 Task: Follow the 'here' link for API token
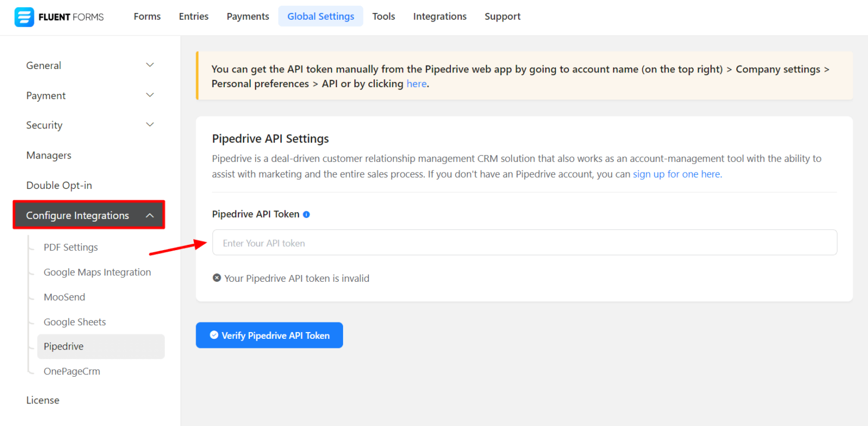[x=416, y=83]
